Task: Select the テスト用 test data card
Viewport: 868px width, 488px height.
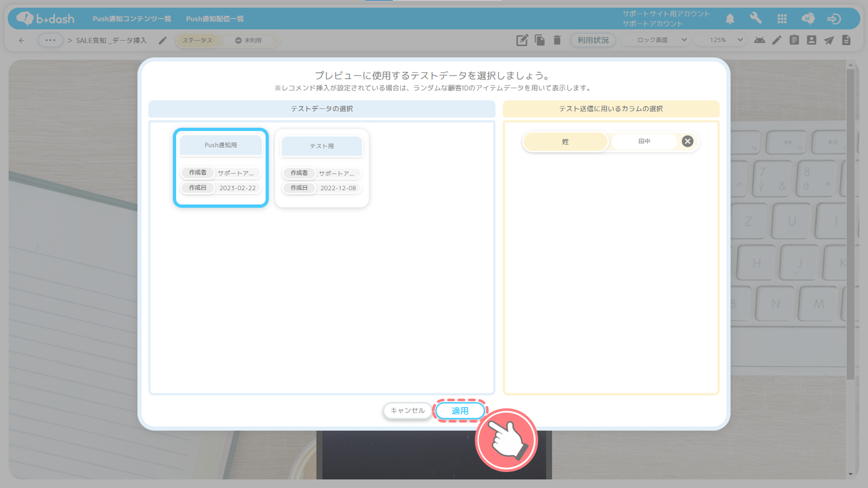Action: coord(322,168)
